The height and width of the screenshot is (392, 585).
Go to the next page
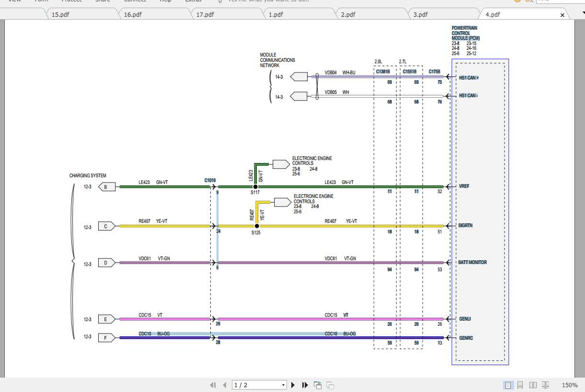point(293,385)
